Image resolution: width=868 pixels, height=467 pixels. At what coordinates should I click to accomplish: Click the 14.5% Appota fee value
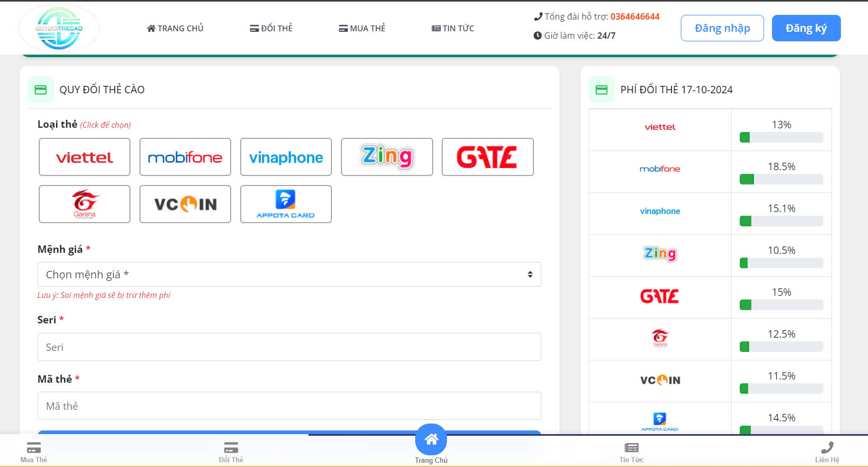(782, 418)
